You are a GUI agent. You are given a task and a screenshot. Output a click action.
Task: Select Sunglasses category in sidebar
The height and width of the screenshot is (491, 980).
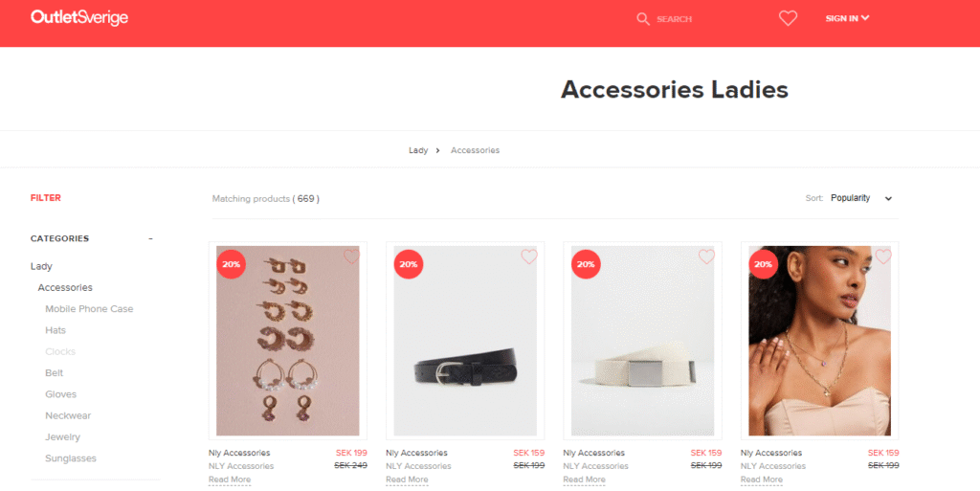point(71,458)
